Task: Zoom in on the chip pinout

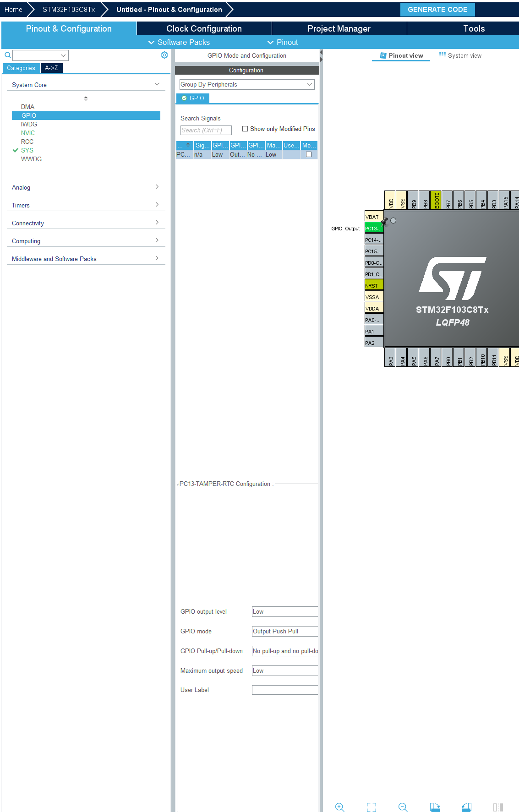Action: tap(339, 807)
